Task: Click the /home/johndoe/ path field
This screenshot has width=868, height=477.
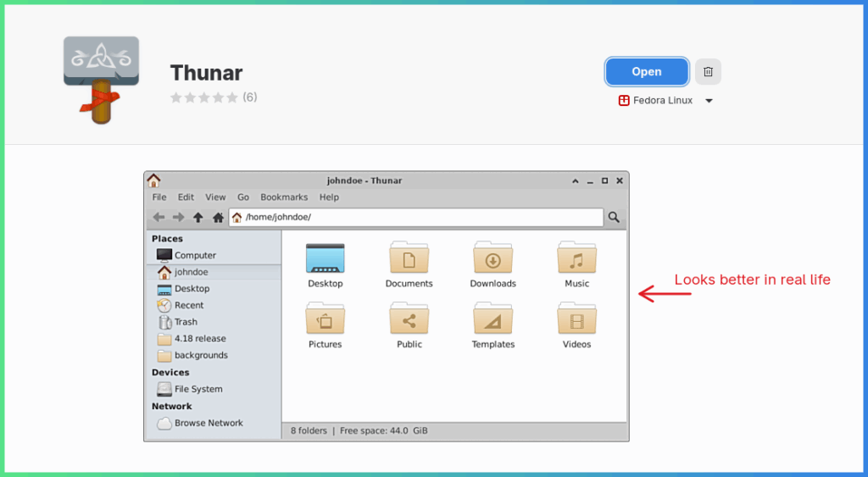Action: [x=416, y=217]
